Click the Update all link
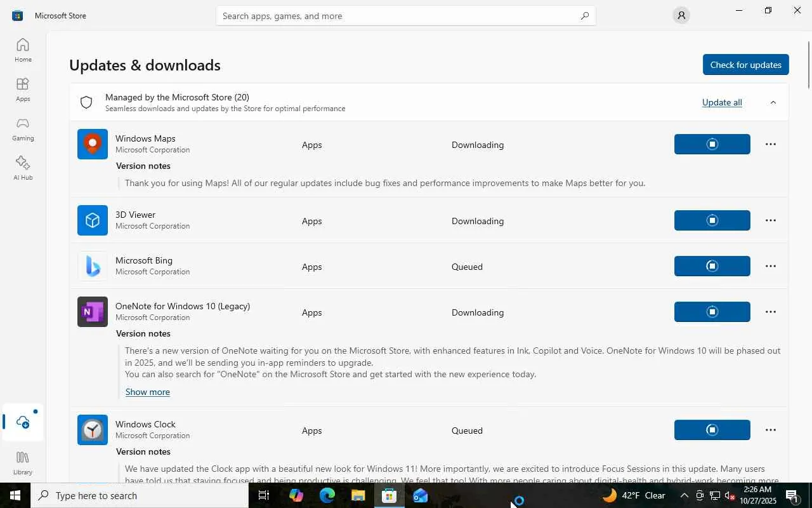Screen dimensions: 812x508 [x=722, y=102]
